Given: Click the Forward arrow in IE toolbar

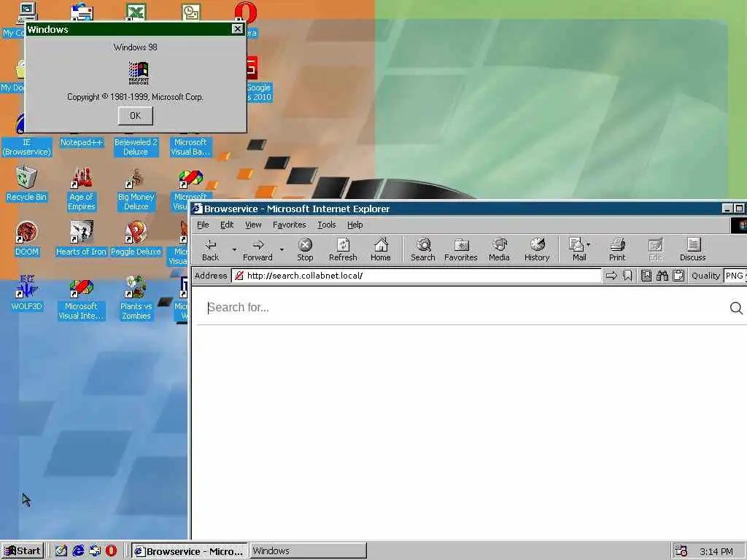Looking at the screenshot, I should [258, 250].
